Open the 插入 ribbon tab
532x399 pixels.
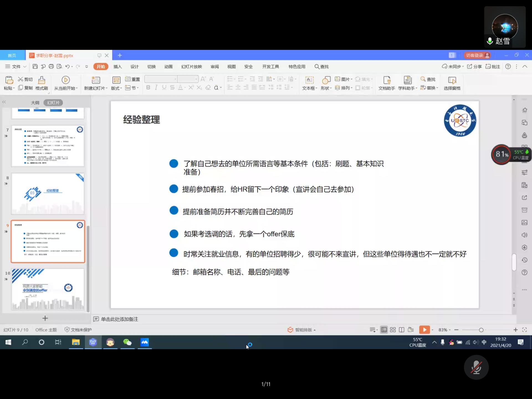tap(117, 66)
